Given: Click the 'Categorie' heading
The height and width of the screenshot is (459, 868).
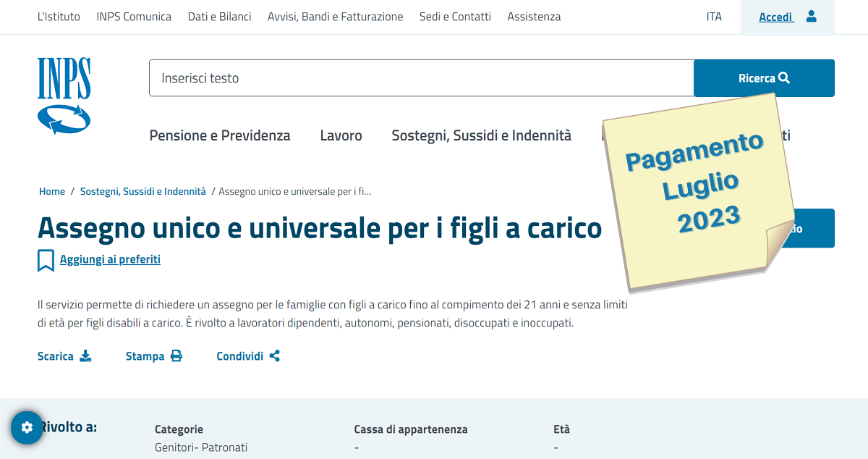Looking at the screenshot, I should coord(179,429).
